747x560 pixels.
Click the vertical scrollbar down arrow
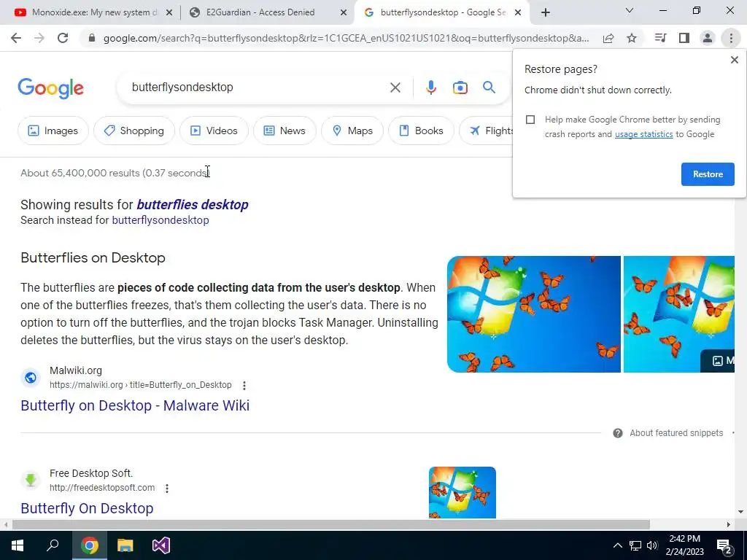tap(741, 512)
